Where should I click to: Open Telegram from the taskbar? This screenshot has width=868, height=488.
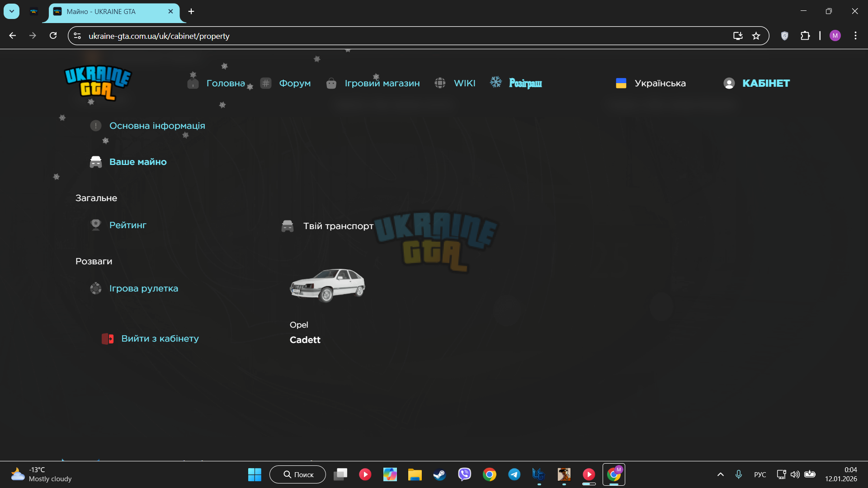coord(514,474)
